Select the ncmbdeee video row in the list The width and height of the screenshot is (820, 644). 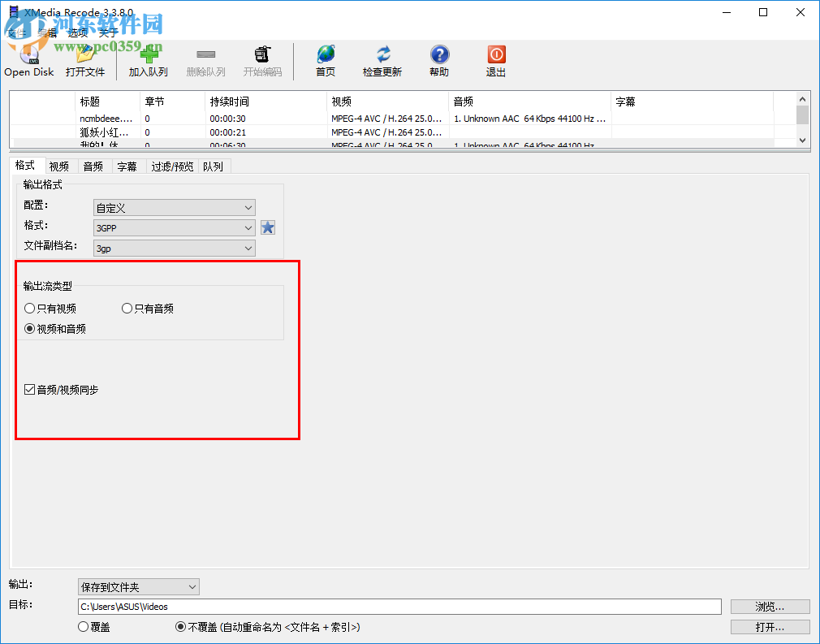[106, 118]
